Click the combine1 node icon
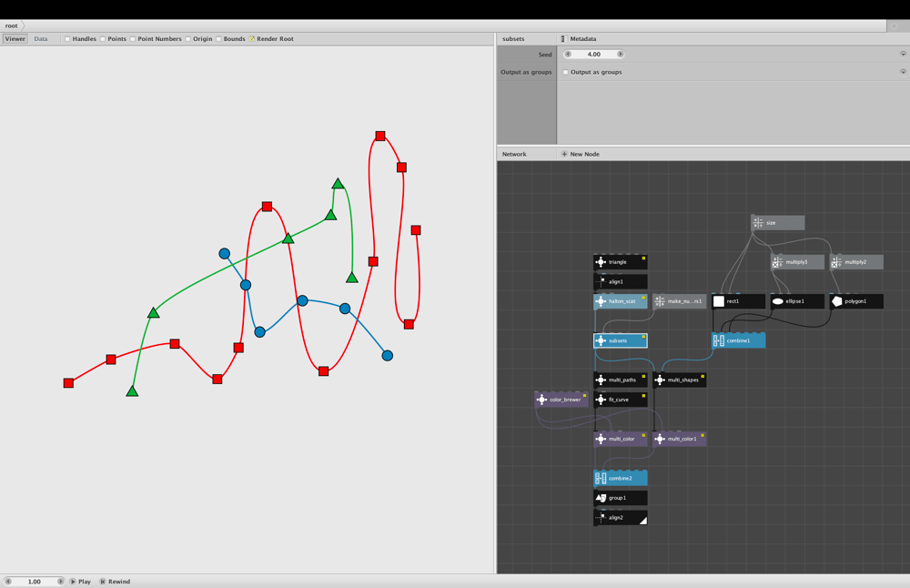Image resolution: width=910 pixels, height=588 pixels. point(719,340)
